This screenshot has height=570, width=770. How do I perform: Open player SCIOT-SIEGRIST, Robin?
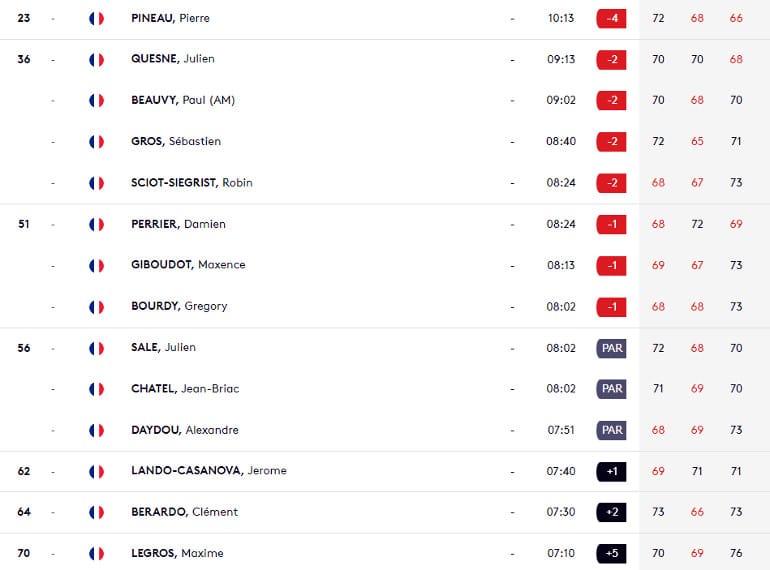192,183
